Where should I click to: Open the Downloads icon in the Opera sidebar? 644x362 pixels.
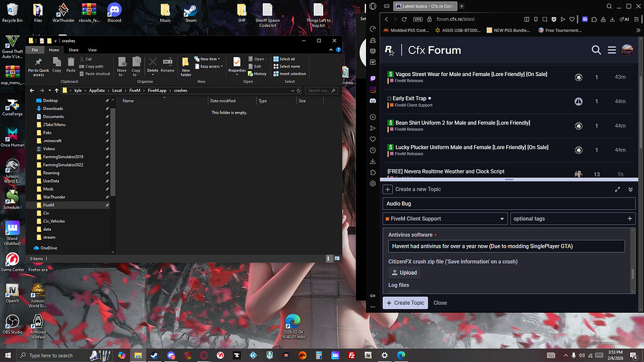(x=372, y=162)
